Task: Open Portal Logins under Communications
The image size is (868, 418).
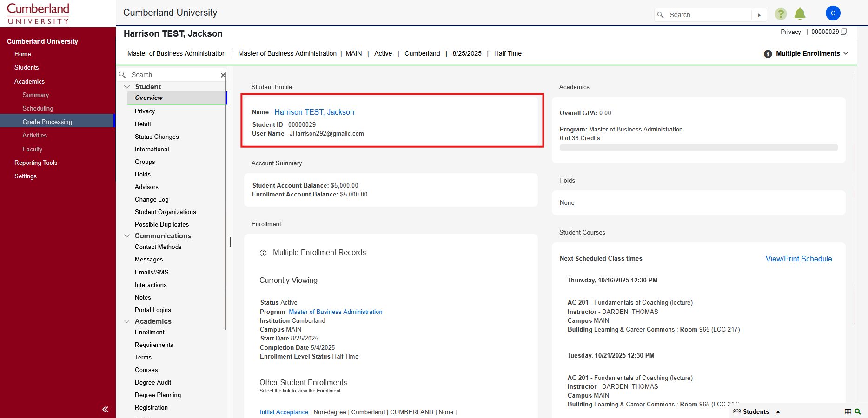Action: coord(153,310)
